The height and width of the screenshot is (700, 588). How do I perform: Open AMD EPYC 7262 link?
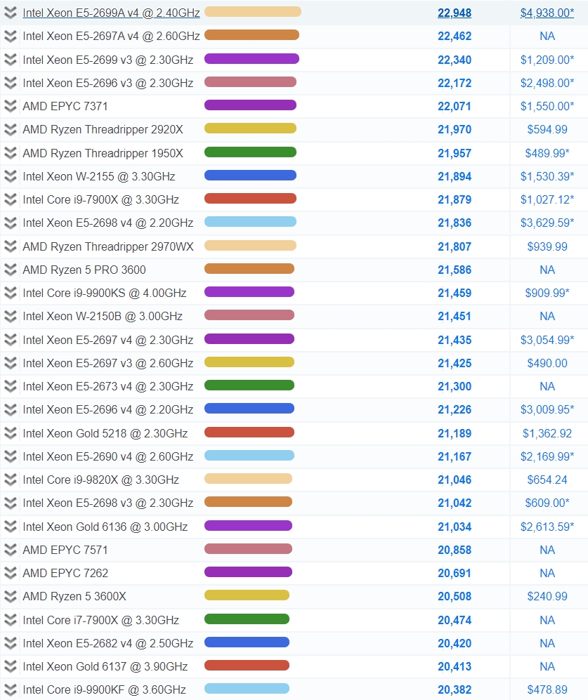(65, 573)
